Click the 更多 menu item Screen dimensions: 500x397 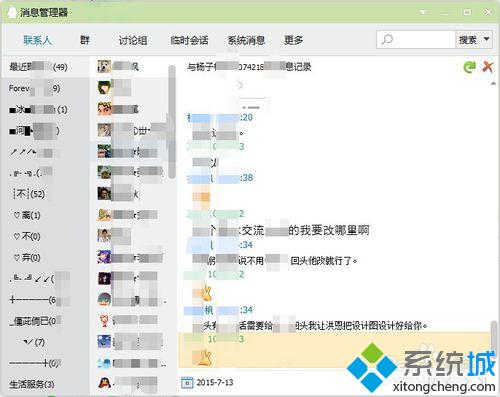coord(293,40)
